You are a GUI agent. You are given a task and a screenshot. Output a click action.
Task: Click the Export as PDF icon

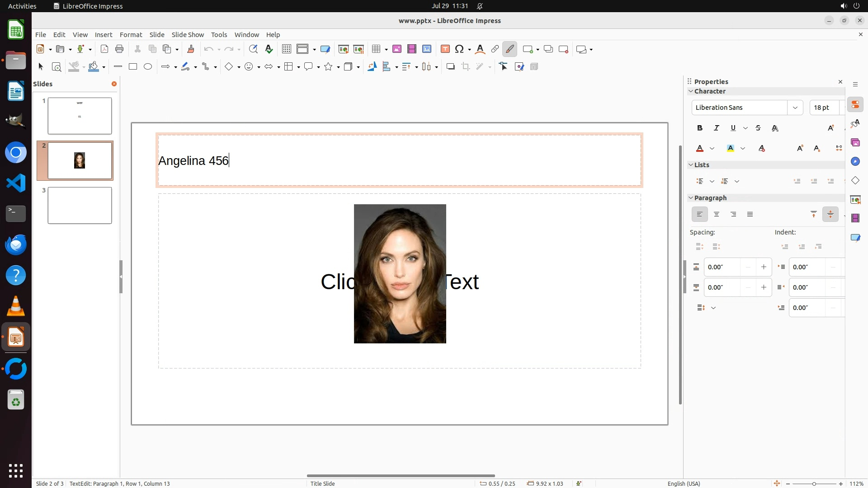tap(104, 49)
